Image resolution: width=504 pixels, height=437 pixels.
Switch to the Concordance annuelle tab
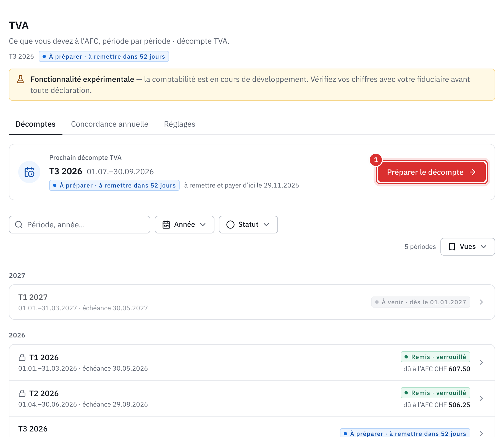click(x=110, y=124)
